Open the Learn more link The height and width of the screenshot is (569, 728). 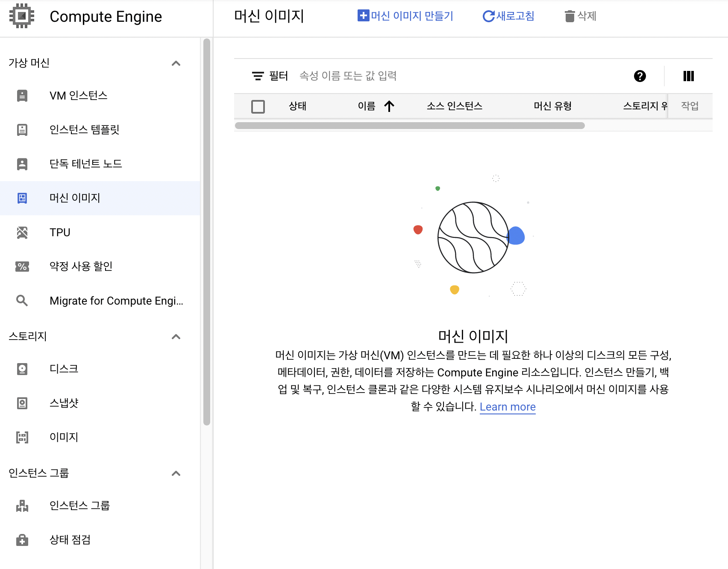[x=508, y=407]
